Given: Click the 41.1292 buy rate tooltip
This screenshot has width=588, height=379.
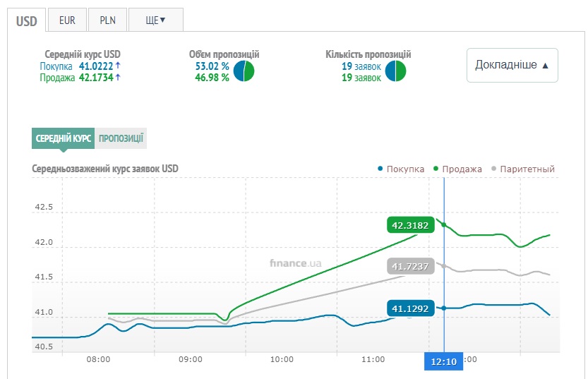Looking at the screenshot, I should coord(411,308).
